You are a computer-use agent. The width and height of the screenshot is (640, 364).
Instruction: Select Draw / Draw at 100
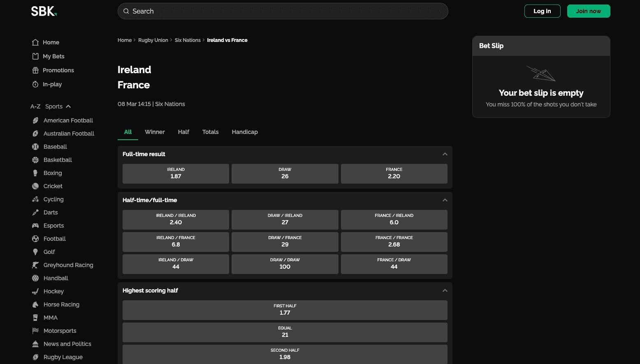click(285, 264)
